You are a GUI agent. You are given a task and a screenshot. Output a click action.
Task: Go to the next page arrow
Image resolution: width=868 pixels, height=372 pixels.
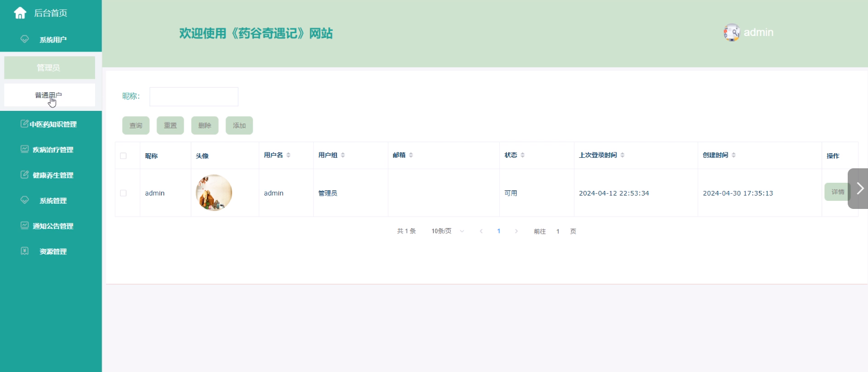(x=516, y=231)
